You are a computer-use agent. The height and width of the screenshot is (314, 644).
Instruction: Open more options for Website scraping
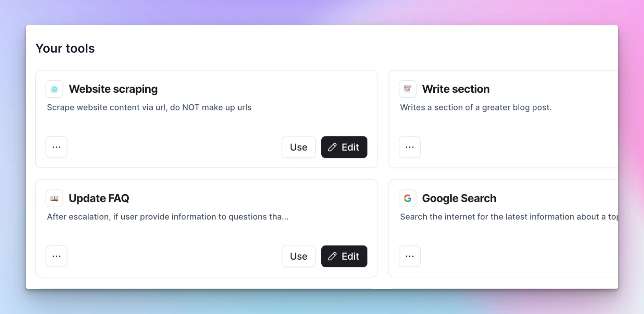pyautogui.click(x=57, y=147)
